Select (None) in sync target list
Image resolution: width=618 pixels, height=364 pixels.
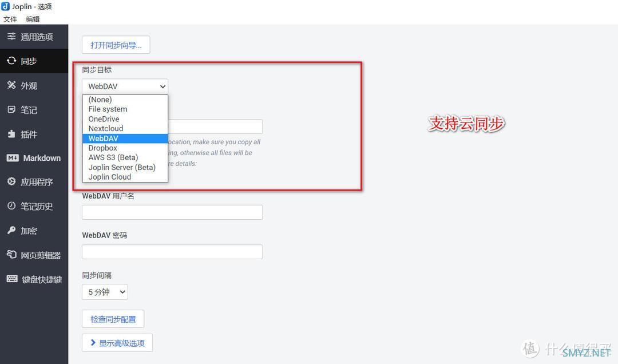coord(125,100)
